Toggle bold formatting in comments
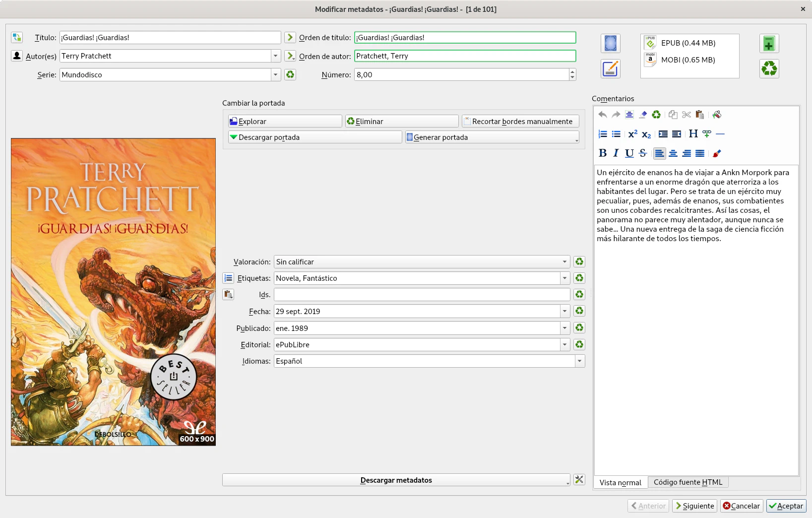812x518 pixels. click(x=603, y=153)
